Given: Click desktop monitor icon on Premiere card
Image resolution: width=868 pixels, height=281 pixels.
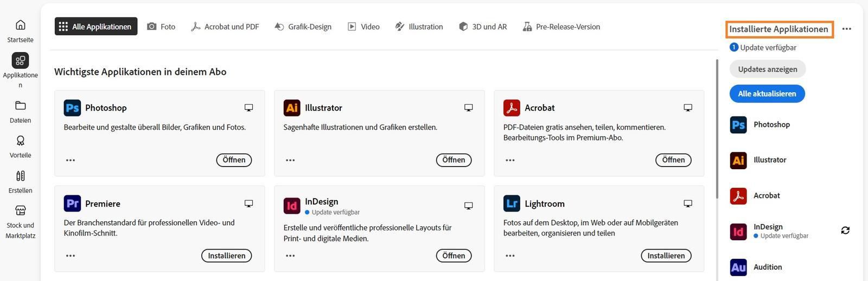Looking at the screenshot, I should click(x=248, y=203).
